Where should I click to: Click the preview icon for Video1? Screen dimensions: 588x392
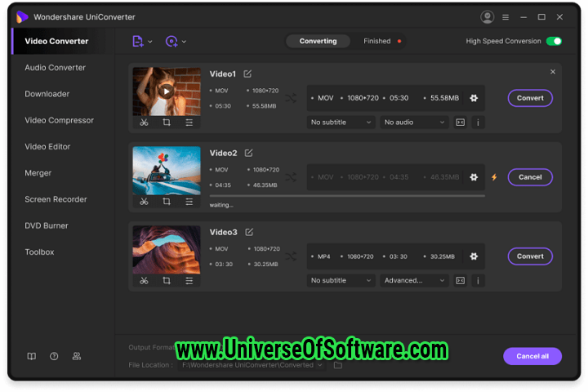460,122
